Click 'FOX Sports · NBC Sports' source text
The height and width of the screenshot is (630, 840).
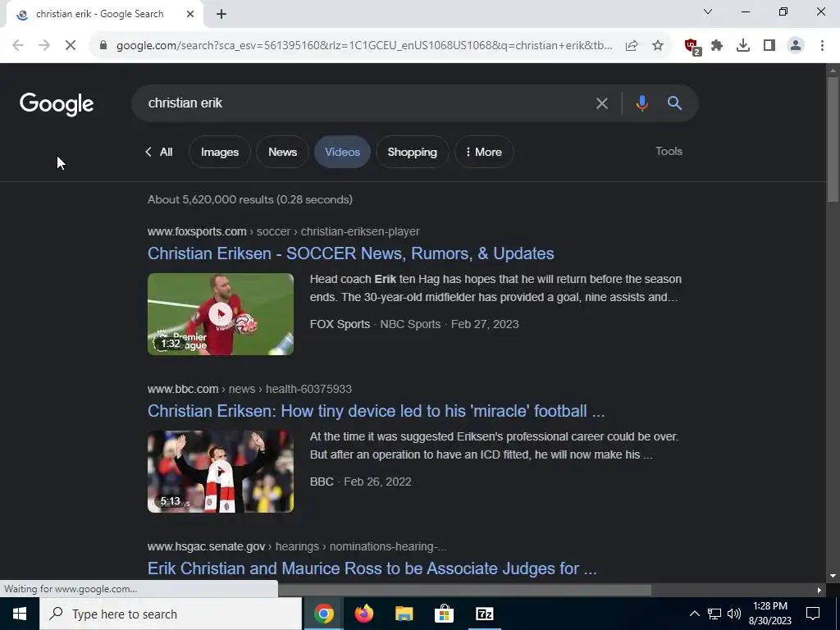[x=375, y=324]
